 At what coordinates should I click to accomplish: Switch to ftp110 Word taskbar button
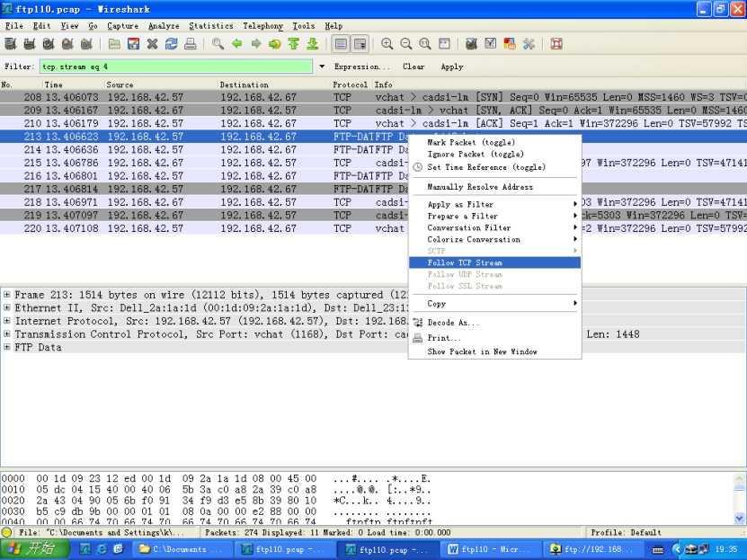491,549
